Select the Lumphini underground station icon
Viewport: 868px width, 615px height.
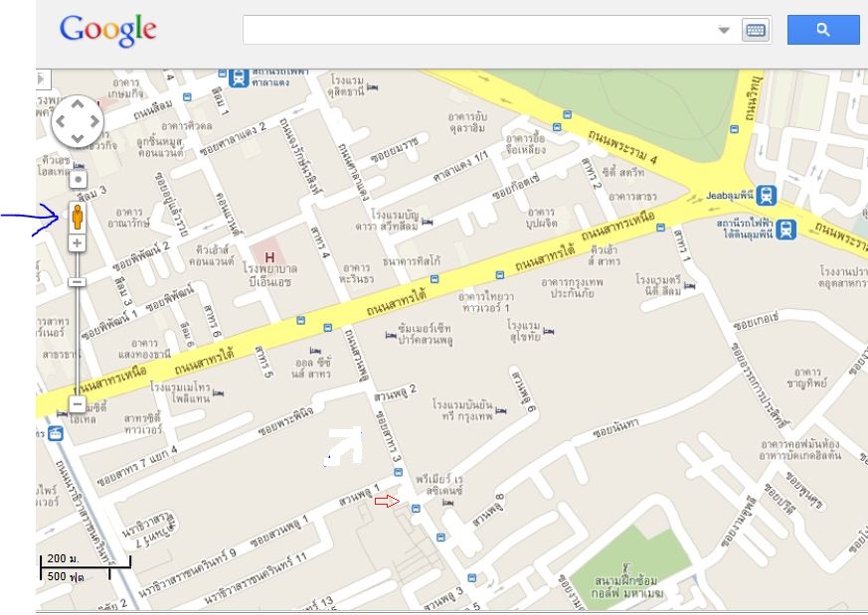(786, 229)
